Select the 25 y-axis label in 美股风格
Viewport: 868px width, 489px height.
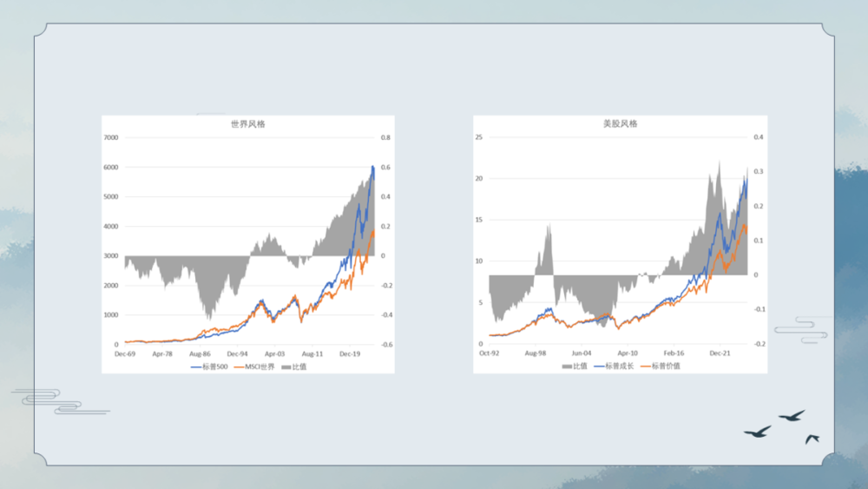(x=478, y=137)
